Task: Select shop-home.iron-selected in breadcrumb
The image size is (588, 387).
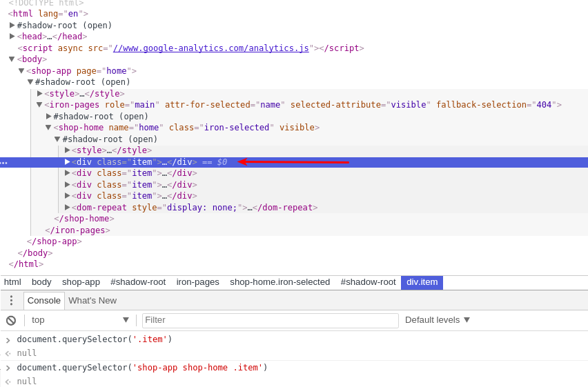Action: point(280,282)
